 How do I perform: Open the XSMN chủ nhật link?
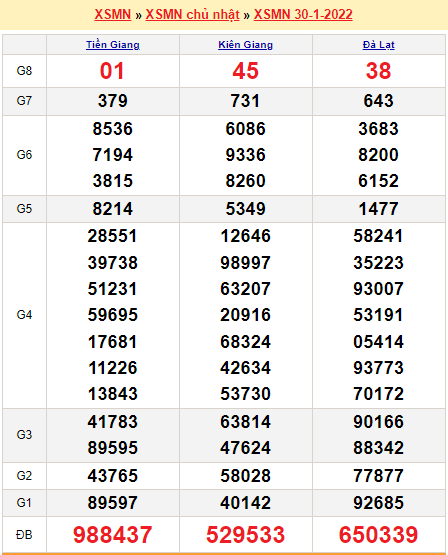(193, 15)
